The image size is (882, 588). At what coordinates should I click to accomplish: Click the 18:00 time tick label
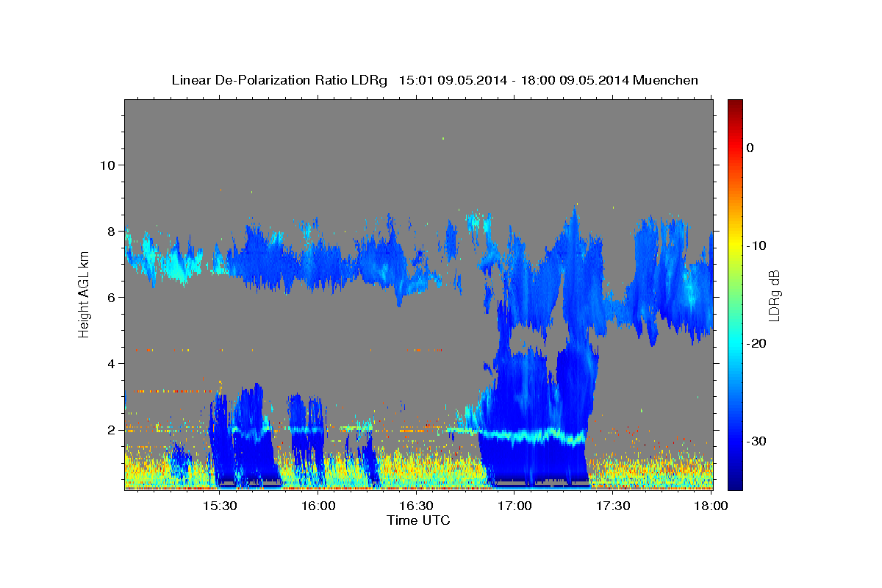(710, 506)
